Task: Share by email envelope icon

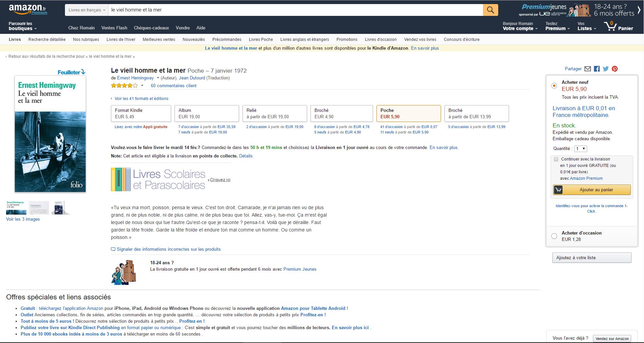Action: tap(588, 69)
